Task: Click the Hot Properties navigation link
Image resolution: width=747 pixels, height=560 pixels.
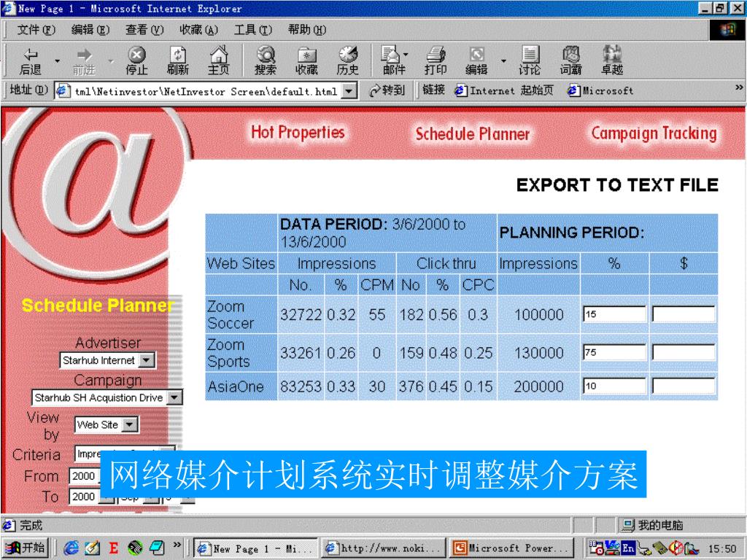Action: click(298, 133)
